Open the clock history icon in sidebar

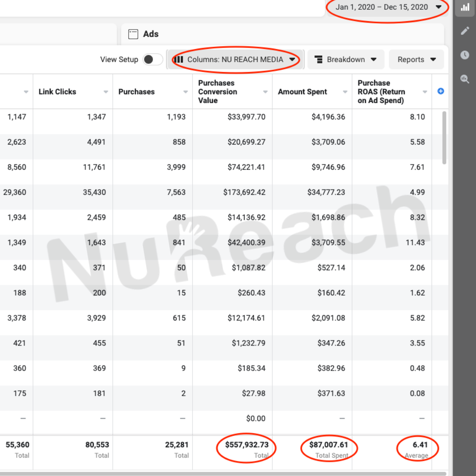465,55
